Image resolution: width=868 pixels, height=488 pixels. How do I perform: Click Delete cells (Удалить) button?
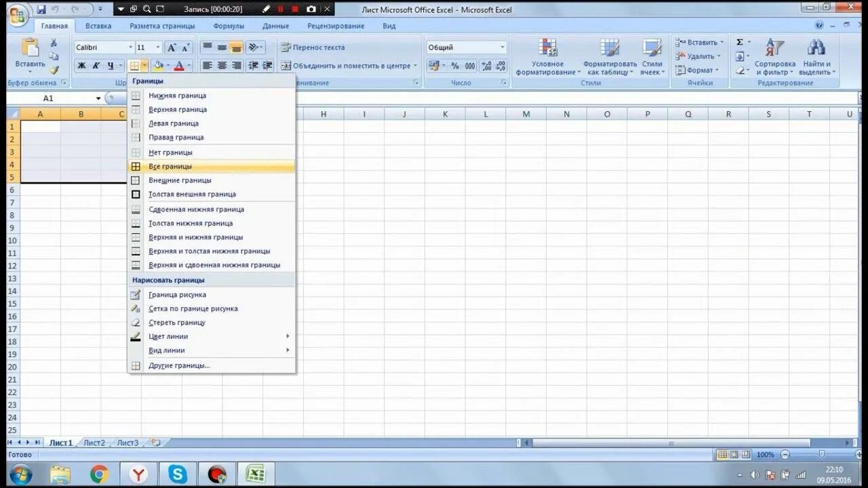pyautogui.click(x=698, y=56)
